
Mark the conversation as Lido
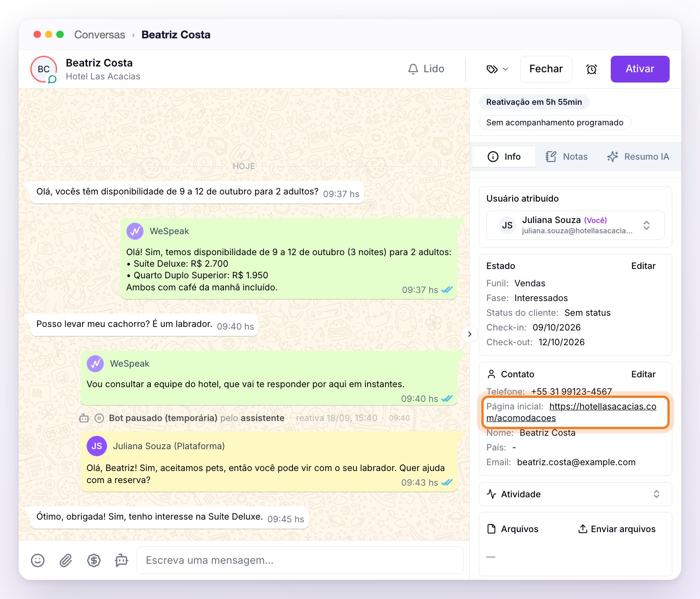coord(426,69)
